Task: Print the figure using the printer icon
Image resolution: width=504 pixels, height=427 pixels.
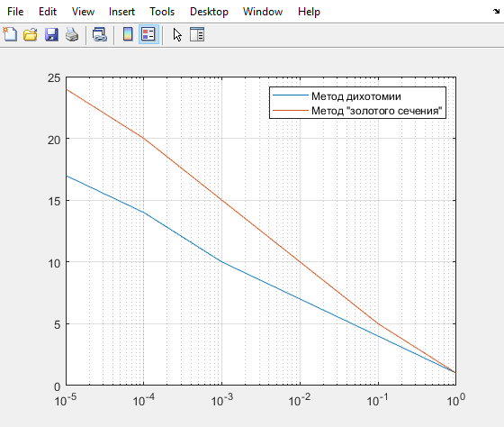Action: [x=72, y=34]
